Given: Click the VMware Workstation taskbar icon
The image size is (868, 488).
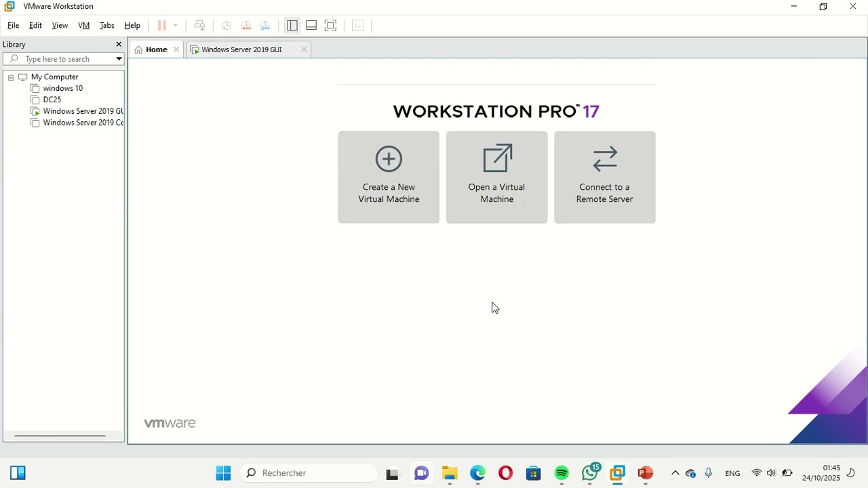Looking at the screenshot, I should [x=618, y=473].
